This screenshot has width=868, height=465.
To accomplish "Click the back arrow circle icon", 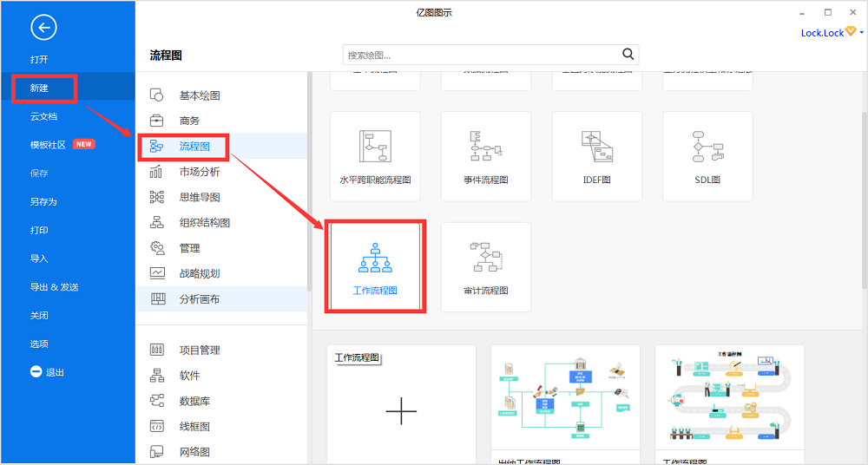I will click(x=43, y=27).
